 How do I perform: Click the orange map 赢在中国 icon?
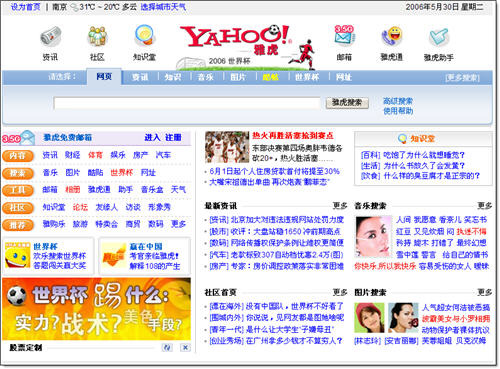[114, 256]
